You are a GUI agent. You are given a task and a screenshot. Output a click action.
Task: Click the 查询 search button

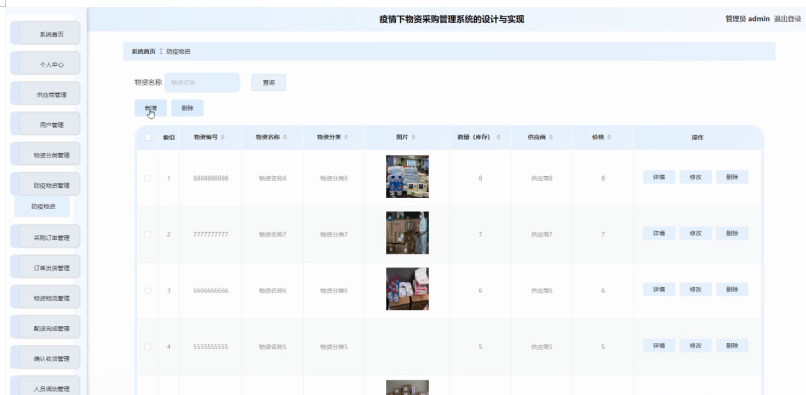click(268, 82)
